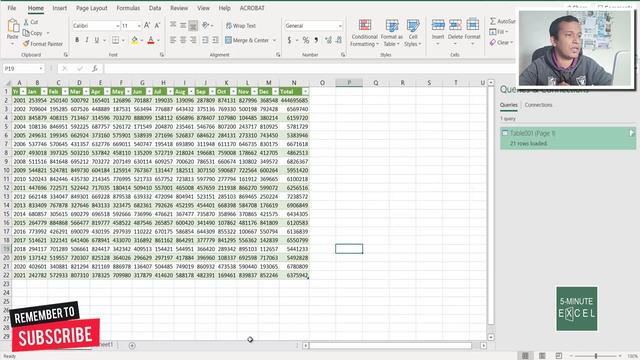
Task: Toggle bold formatting
Action: click(77, 40)
